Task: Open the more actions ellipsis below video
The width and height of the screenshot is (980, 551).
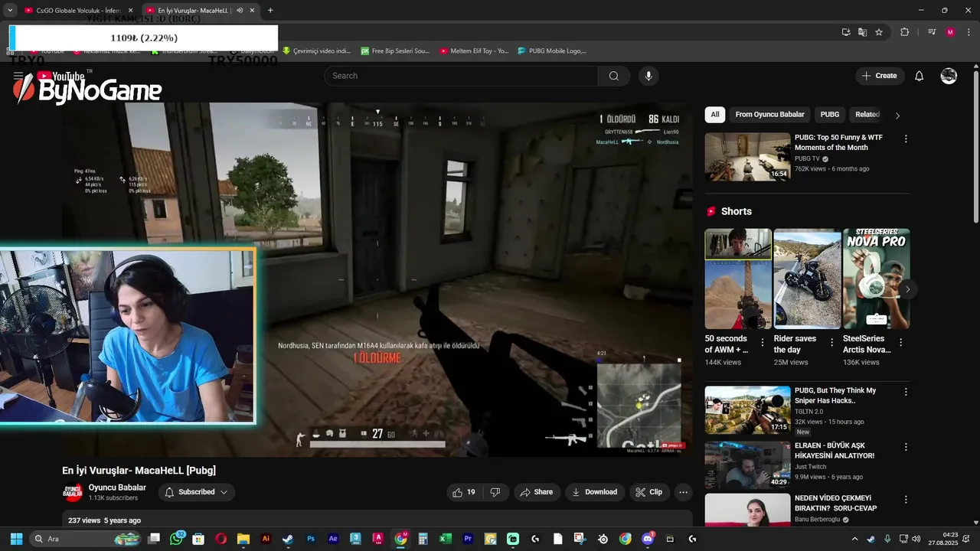Action: point(683,492)
